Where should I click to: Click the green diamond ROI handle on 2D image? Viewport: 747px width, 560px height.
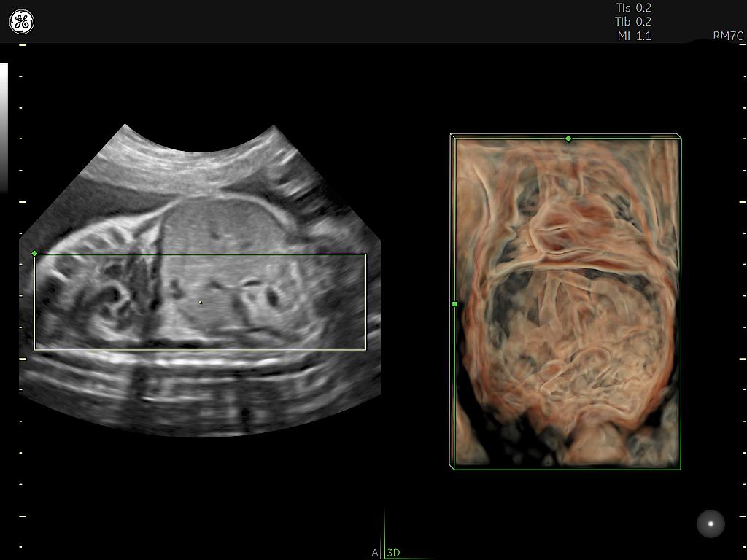click(x=34, y=253)
